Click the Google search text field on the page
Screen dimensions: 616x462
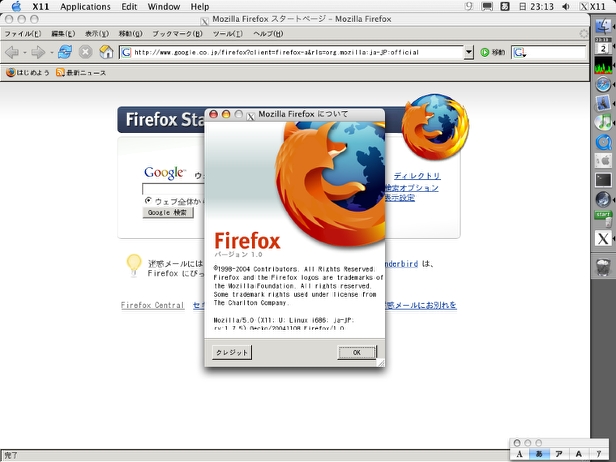(x=173, y=189)
